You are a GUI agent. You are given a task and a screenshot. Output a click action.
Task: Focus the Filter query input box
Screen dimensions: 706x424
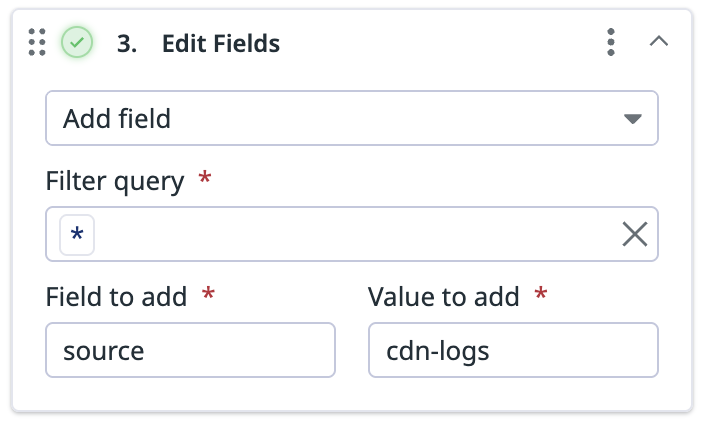[352, 234]
